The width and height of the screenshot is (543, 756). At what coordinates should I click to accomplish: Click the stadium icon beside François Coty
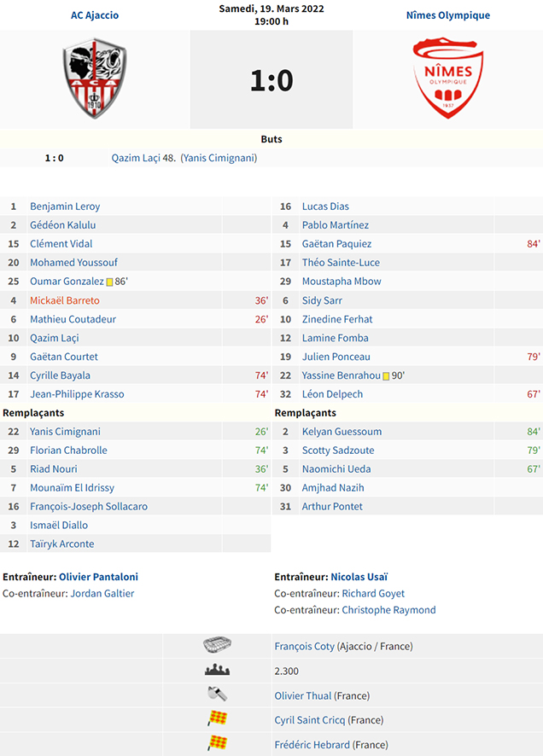click(217, 645)
